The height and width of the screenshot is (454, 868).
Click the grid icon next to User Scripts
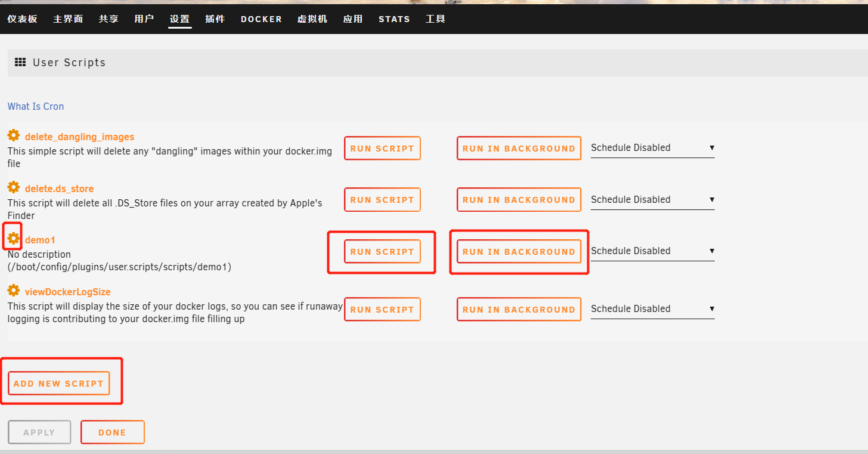pyautogui.click(x=20, y=63)
